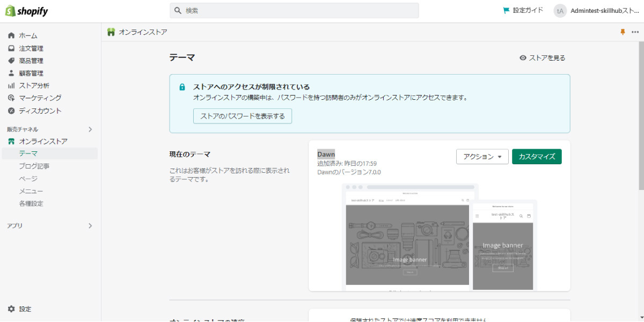This screenshot has height=322, width=644.
Task: Expand the 販売チャネル chevron
Action: click(x=90, y=129)
